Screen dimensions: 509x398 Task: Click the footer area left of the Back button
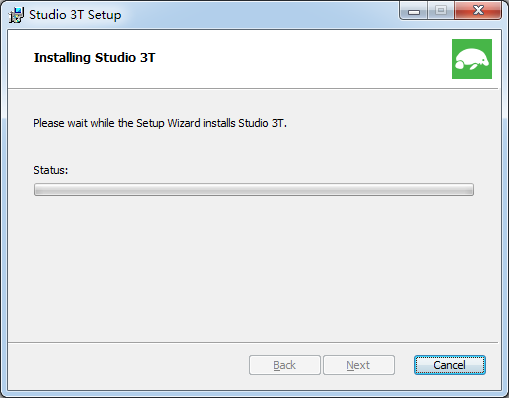128,366
